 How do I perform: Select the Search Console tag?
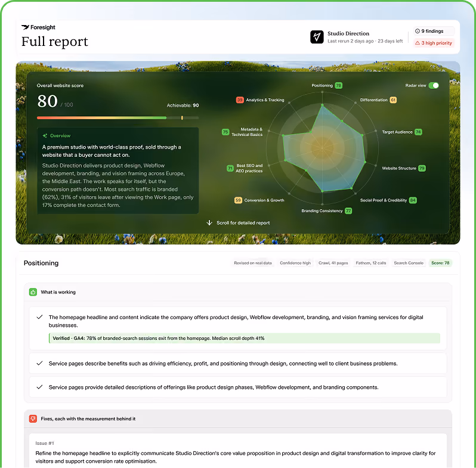click(x=409, y=263)
